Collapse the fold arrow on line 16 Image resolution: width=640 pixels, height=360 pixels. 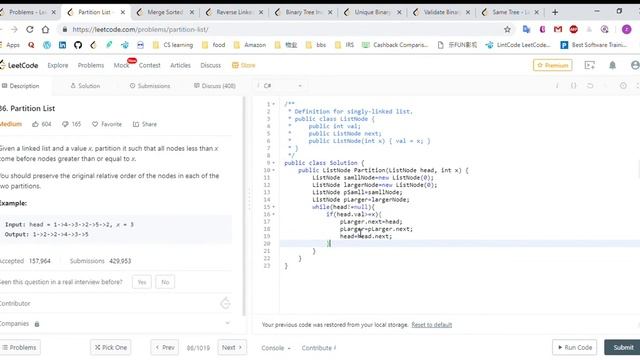coord(273,214)
